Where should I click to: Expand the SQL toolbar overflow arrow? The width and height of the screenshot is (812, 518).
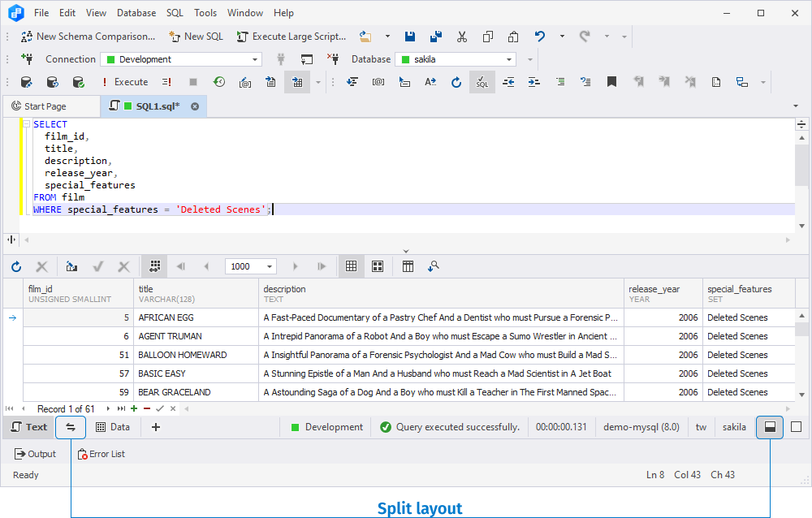pyautogui.click(x=762, y=82)
